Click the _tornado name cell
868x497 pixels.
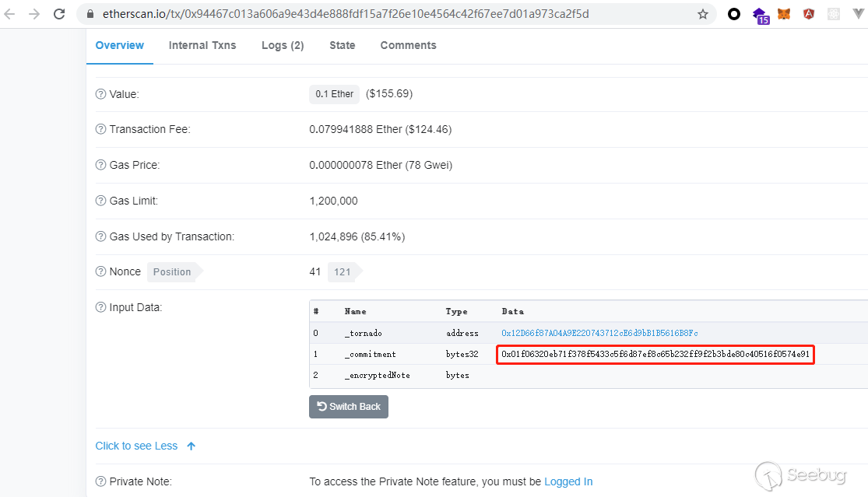[363, 333]
